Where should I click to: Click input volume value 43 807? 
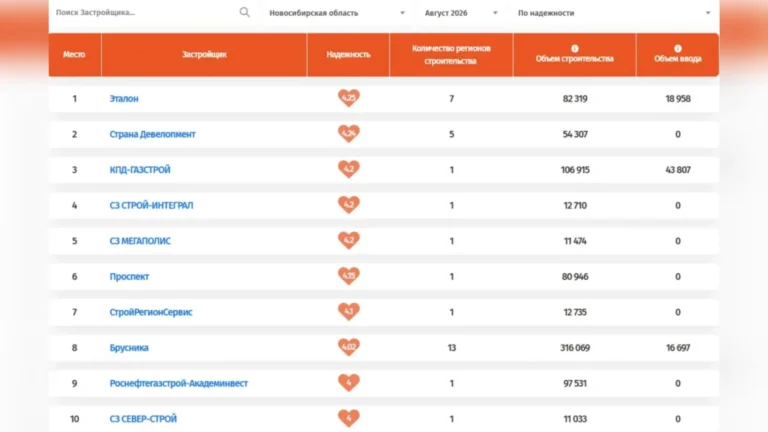[678, 169]
